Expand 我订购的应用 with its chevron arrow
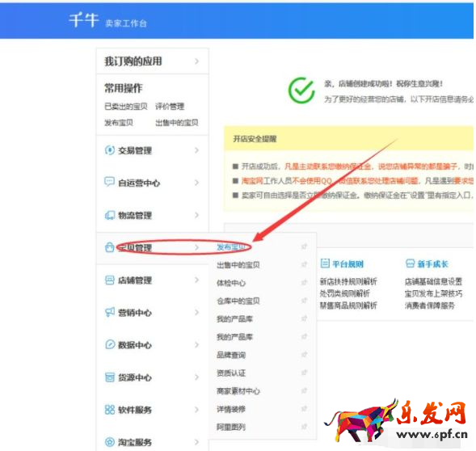The image size is (476, 451). coord(196,61)
